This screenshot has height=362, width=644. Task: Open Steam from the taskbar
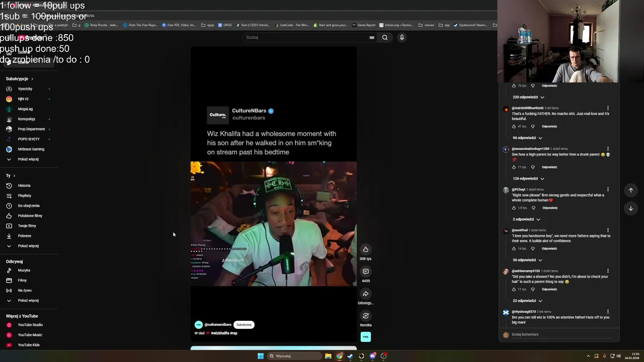click(x=350, y=356)
